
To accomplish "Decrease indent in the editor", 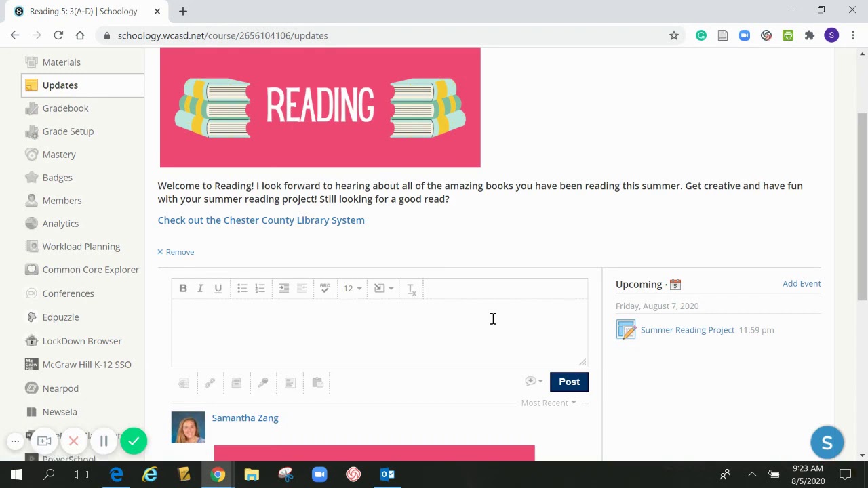I will point(302,289).
